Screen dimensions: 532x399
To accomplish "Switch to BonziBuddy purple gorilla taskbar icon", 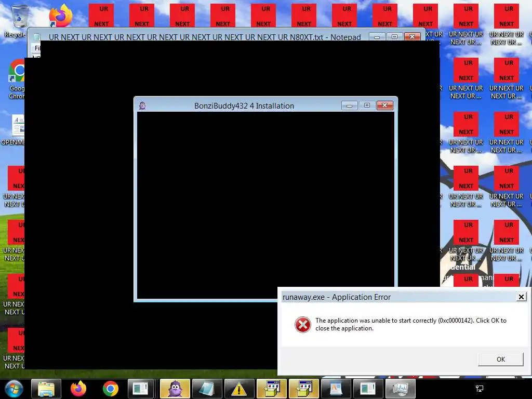I will click(x=175, y=389).
